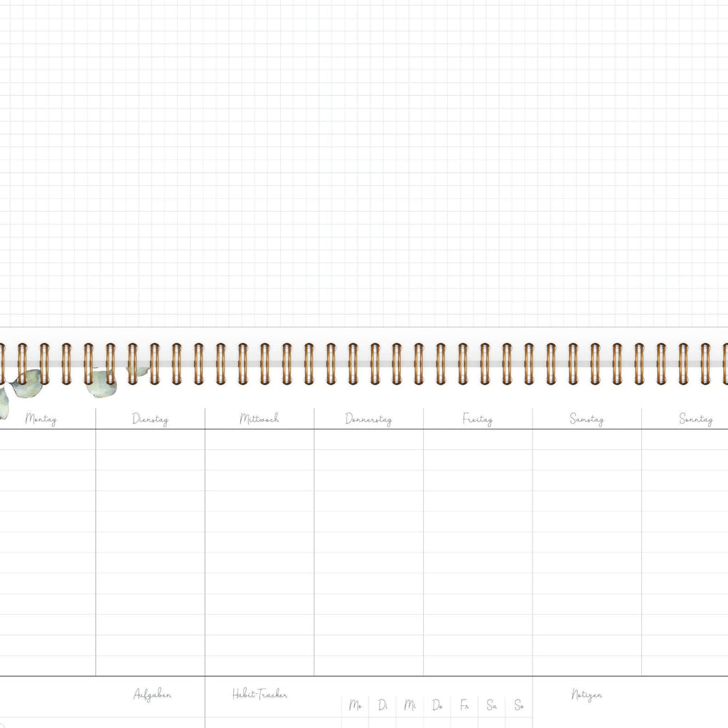Select the Do habit tracker column
Image resolution: width=728 pixels, height=728 pixels.
[437, 705]
